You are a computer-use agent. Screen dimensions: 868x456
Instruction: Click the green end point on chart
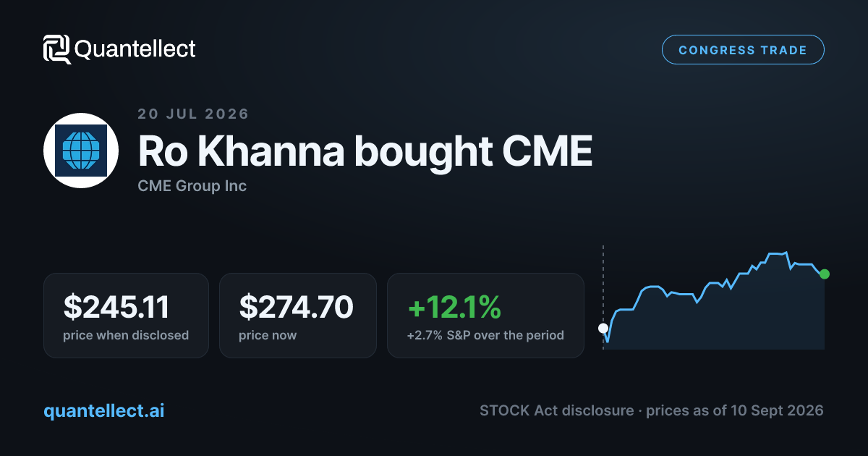pyautogui.click(x=825, y=274)
